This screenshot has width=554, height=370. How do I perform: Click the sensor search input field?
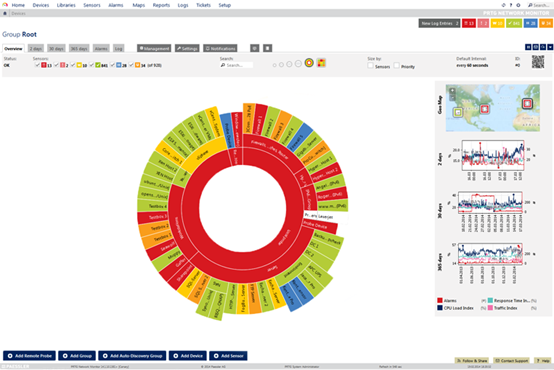pos(236,65)
